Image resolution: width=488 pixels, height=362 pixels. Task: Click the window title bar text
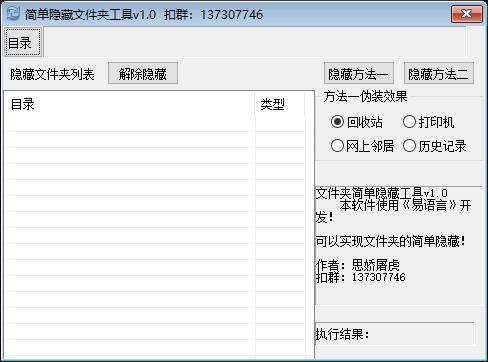(x=144, y=15)
